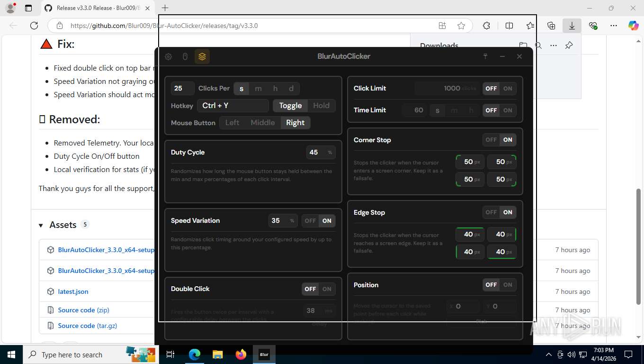Select Hold hotkey mode
Image resolution: width=644 pixels, height=364 pixels.
pos(321,106)
